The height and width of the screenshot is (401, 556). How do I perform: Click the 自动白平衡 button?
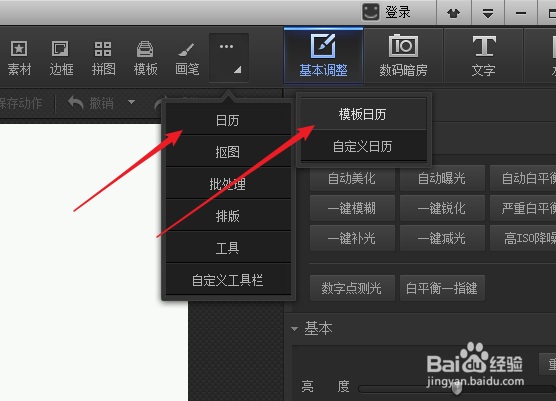pos(523,178)
